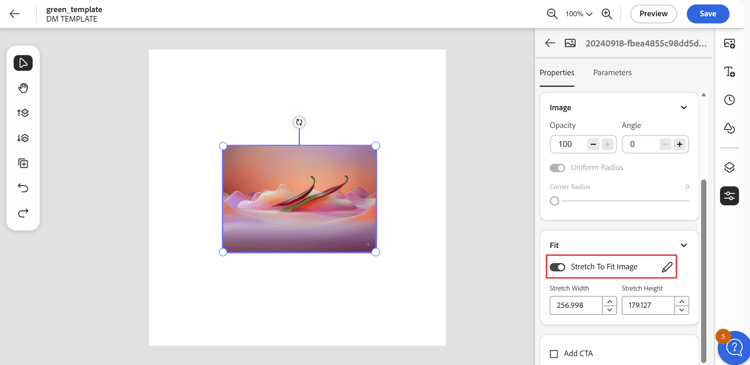Increase Stretch Width with up arrow

(609, 301)
